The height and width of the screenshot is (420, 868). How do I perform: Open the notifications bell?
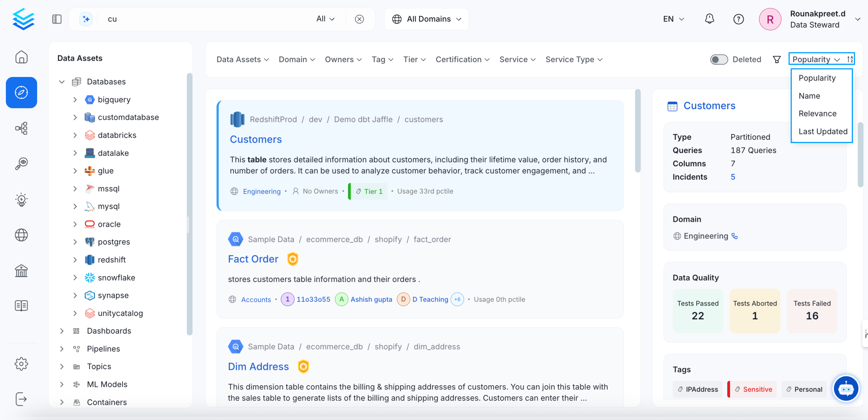(x=709, y=19)
